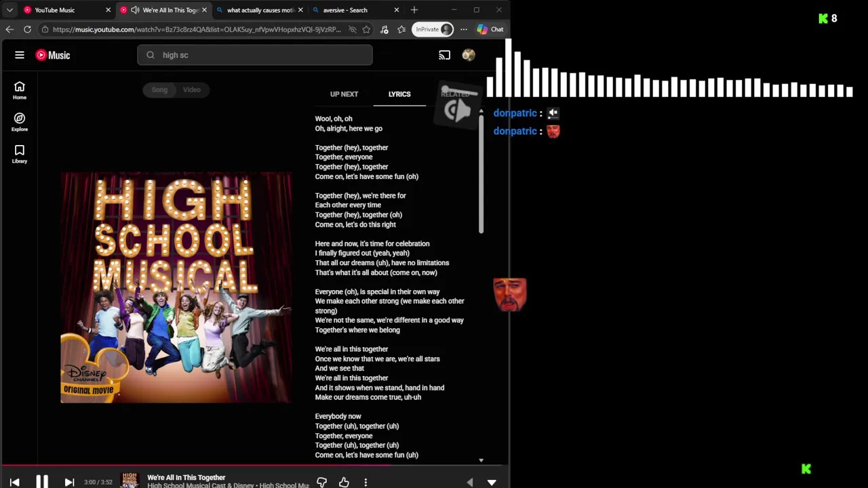Reload the current page
The height and width of the screenshot is (488, 868).
tap(27, 29)
